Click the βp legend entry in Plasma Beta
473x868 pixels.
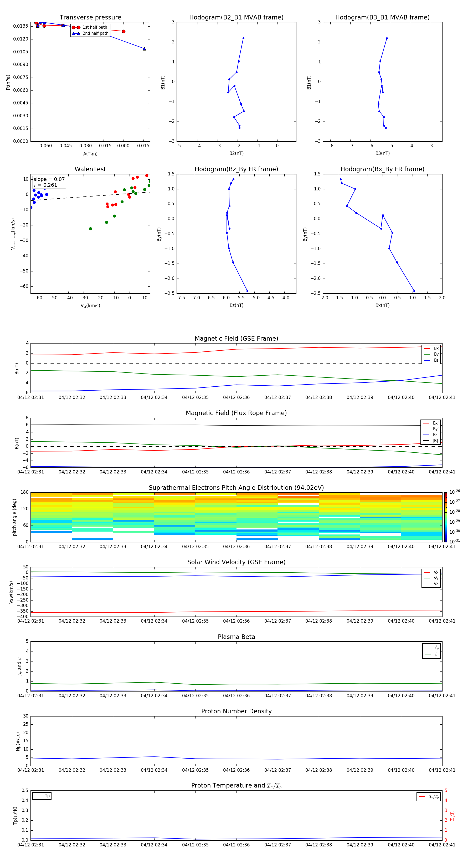(x=431, y=647)
